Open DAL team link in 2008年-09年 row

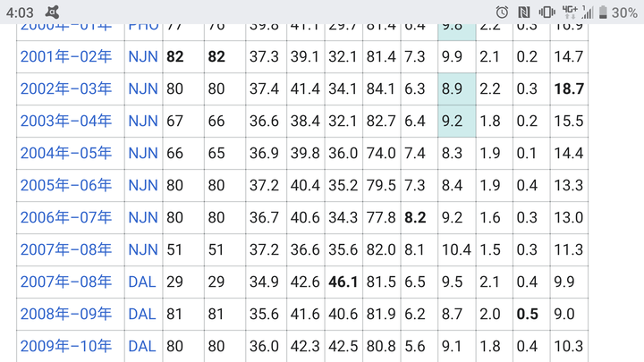[x=141, y=314]
